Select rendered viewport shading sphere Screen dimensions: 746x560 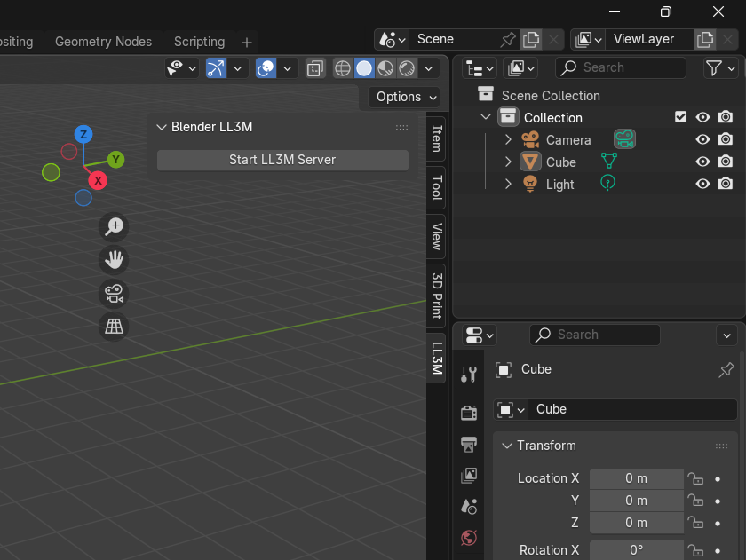pyautogui.click(x=408, y=68)
